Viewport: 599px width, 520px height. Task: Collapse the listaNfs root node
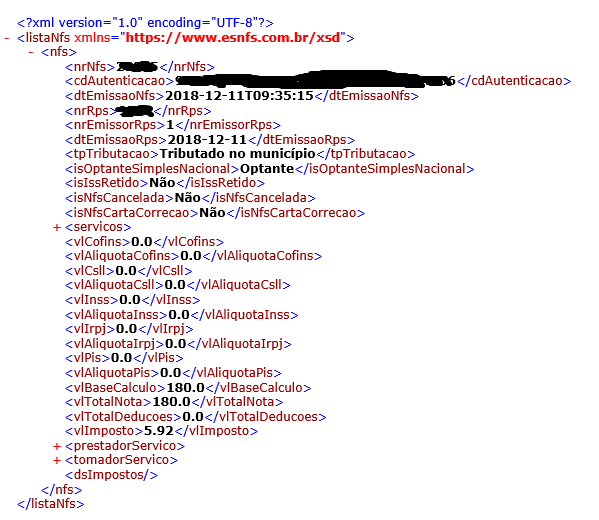tap(7, 38)
